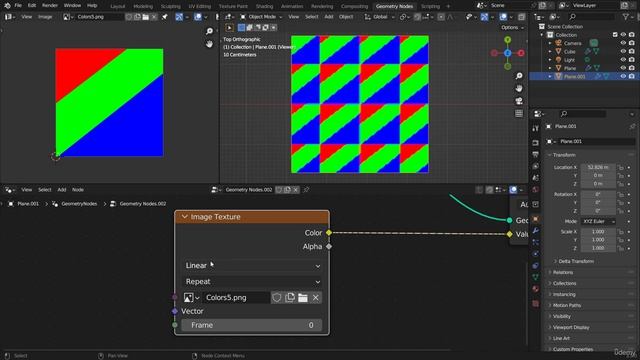The height and width of the screenshot is (360, 640).
Task: Toggle Collection exclude checkbox in outliner
Action: pos(615,35)
